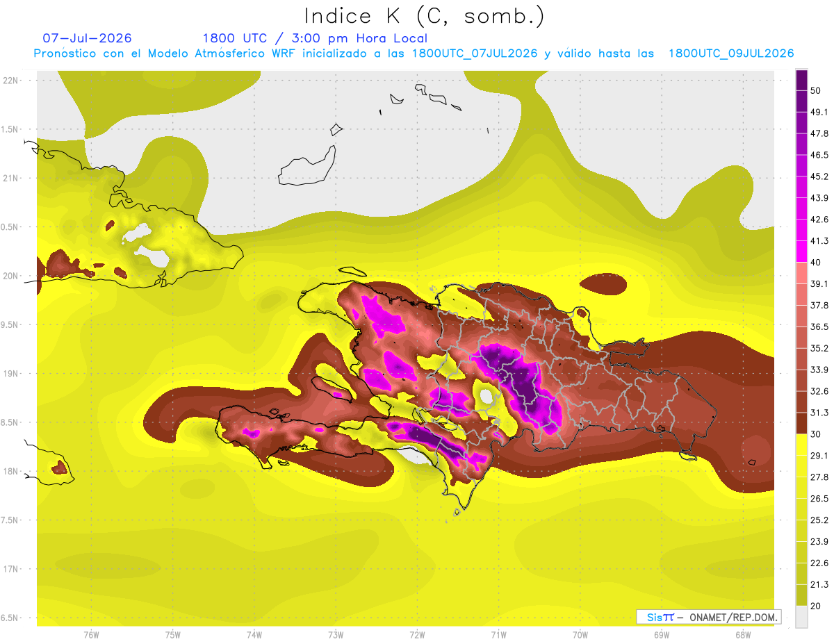The height and width of the screenshot is (644, 834).
Task: Click the date "07-Jul-2026"
Action: pos(87,38)
